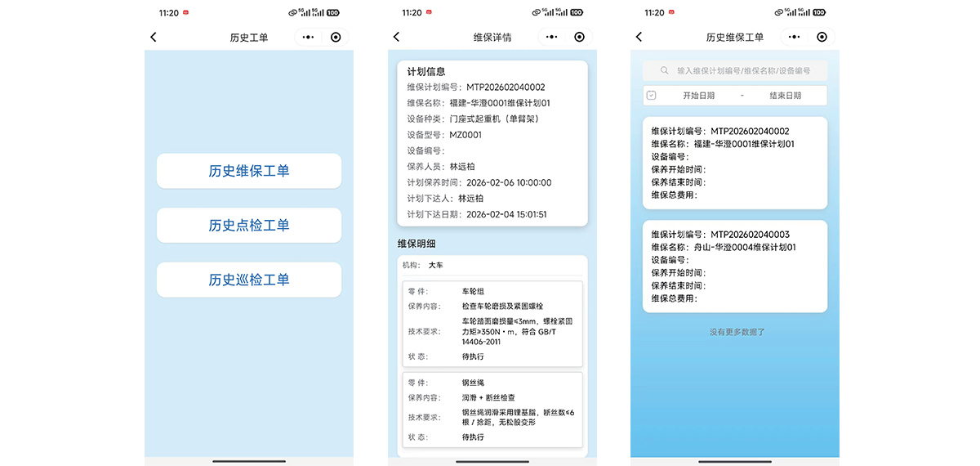Open three-dot menu on 维保详情 screen
The image size is (980, 466).
[x=551, y=37]
